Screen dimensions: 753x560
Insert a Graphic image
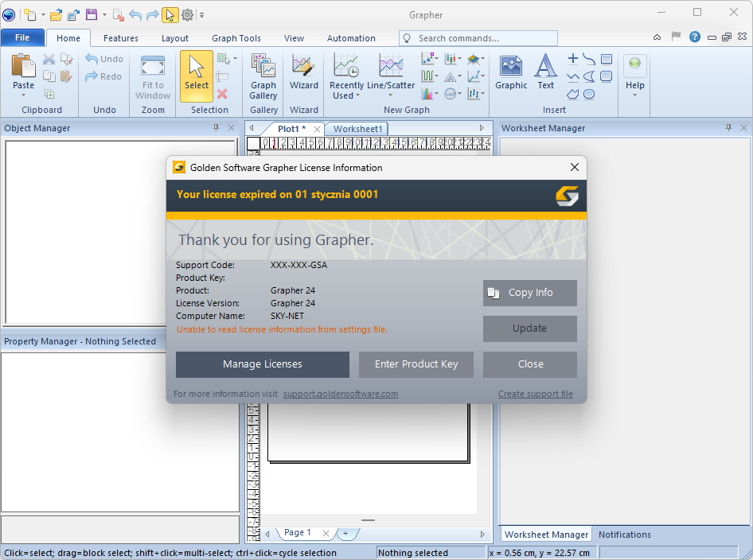[511, 72]
